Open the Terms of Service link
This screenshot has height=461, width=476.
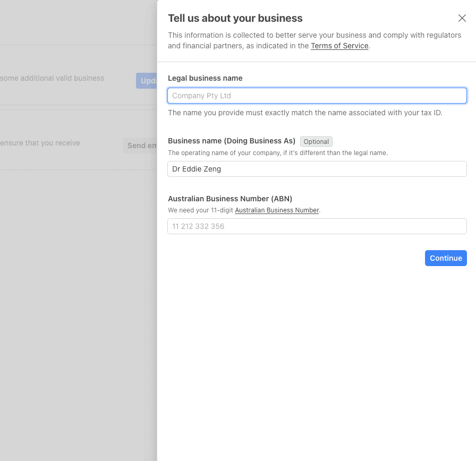pos(339,46)
